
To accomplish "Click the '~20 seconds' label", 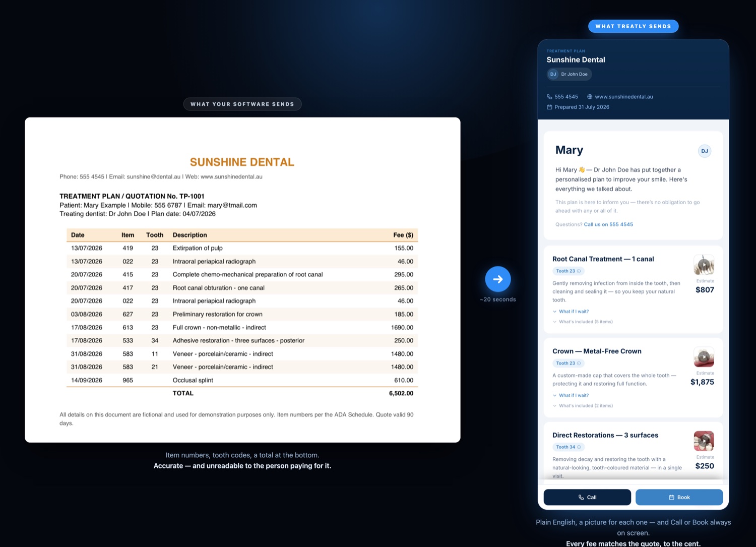I will [498, 299].
